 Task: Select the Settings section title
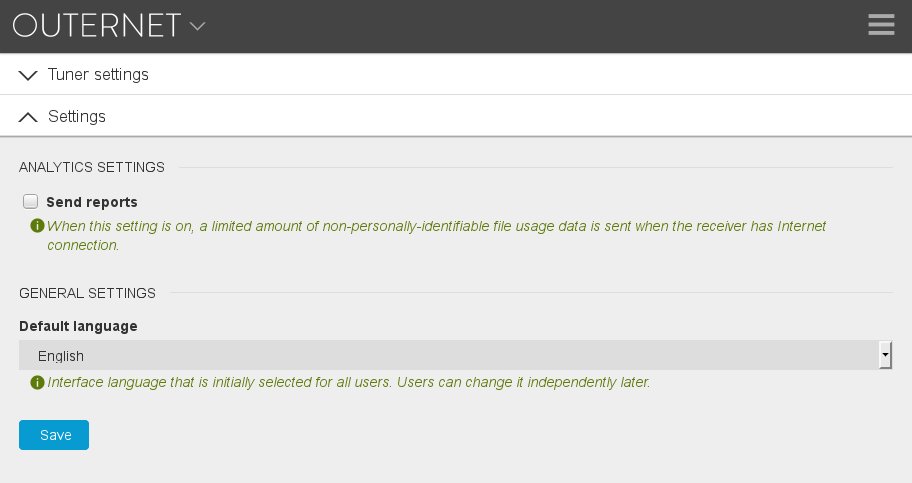(77, 116)
